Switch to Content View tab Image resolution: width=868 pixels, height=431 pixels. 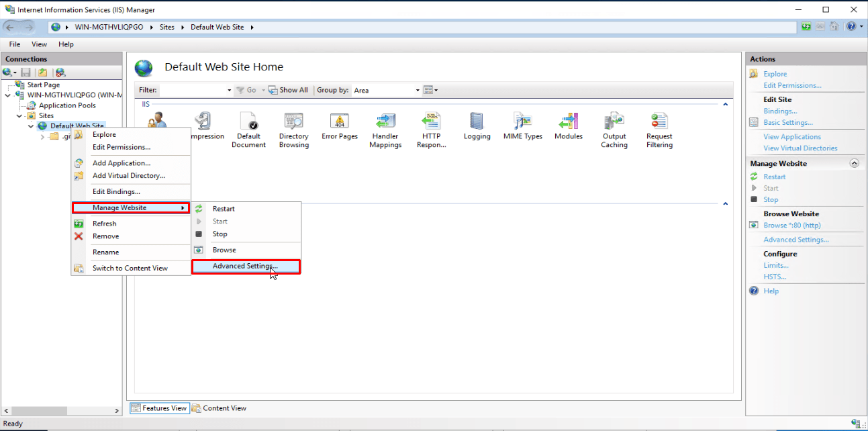[219, 408]
